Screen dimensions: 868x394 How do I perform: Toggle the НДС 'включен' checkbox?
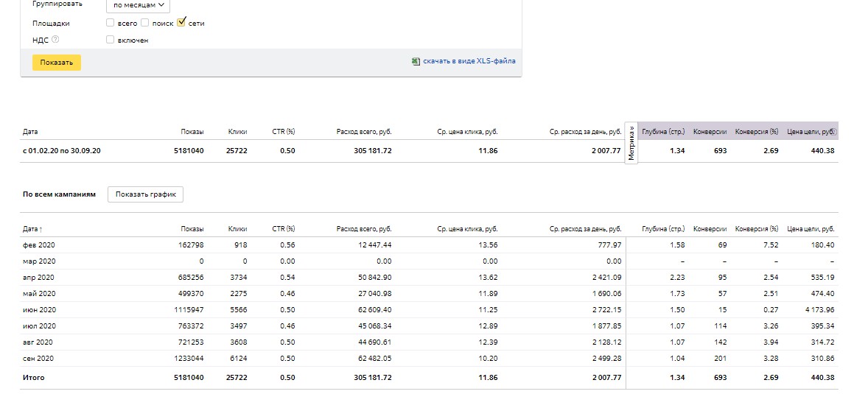click(x=111, y=40)
